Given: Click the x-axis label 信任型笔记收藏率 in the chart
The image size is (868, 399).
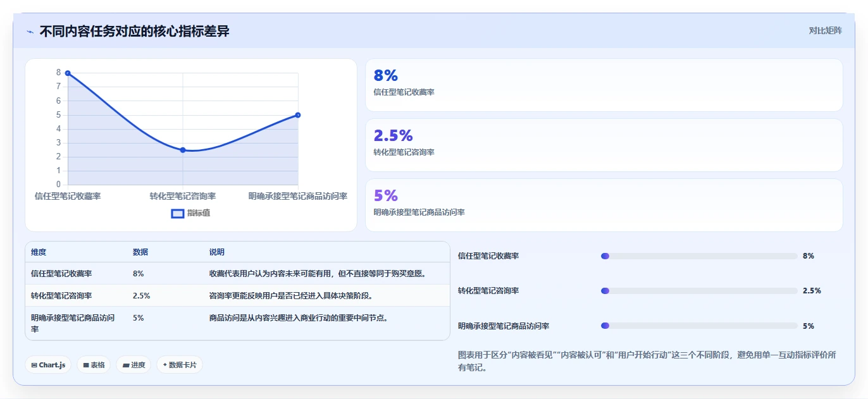Looking at the screenshot, I should point(68,197).
